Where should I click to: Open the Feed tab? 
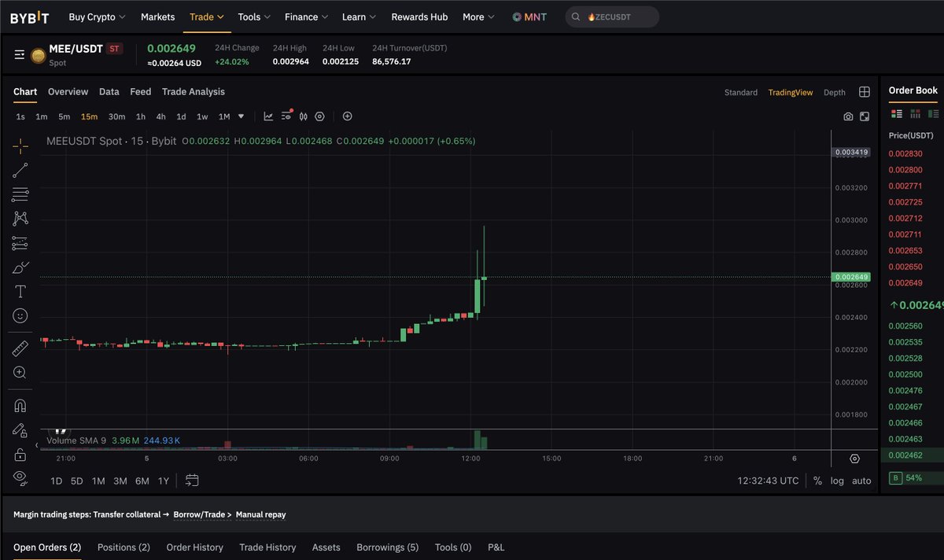pyautogui.click(x=141, y=92)
